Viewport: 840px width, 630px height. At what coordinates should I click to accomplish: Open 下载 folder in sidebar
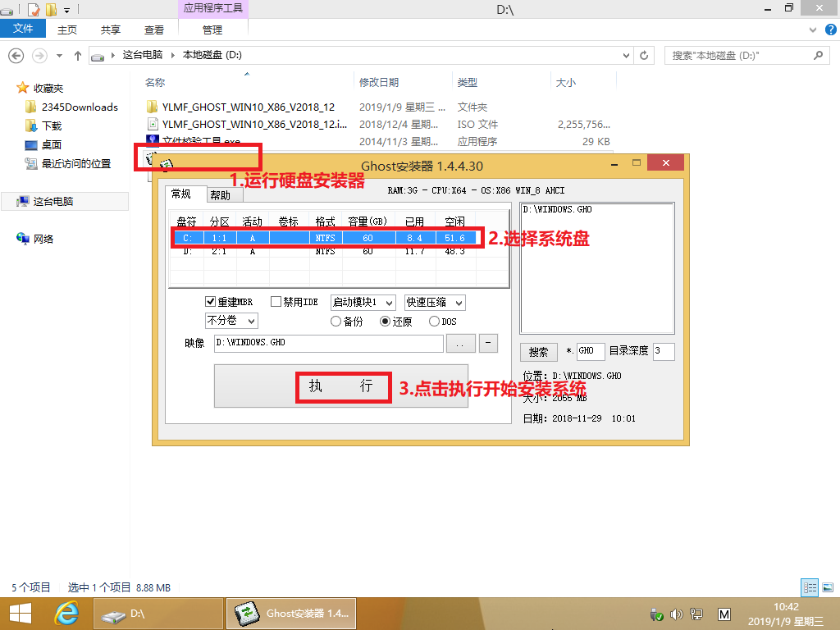pyautogui.click(x=44, y=126)
